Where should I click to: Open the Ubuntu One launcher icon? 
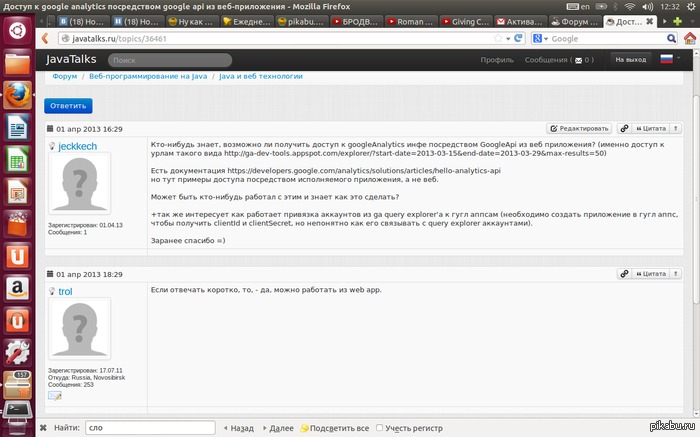pyautogui.click(x=17, y=256)
